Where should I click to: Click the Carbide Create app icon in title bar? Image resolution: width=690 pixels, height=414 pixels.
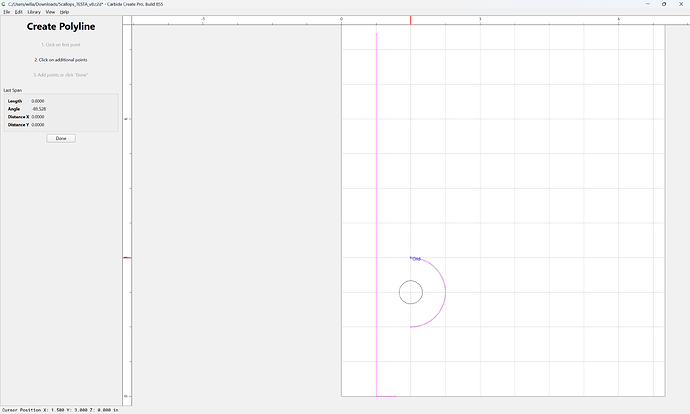4,4
